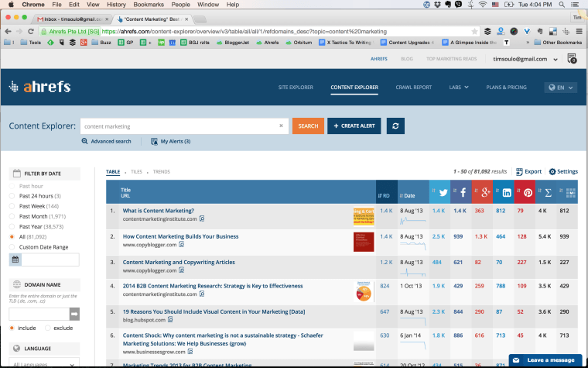This screenshot has width=588, height=368.
Task: Open the What is Content Marketing? result
Action: point(159,211)
